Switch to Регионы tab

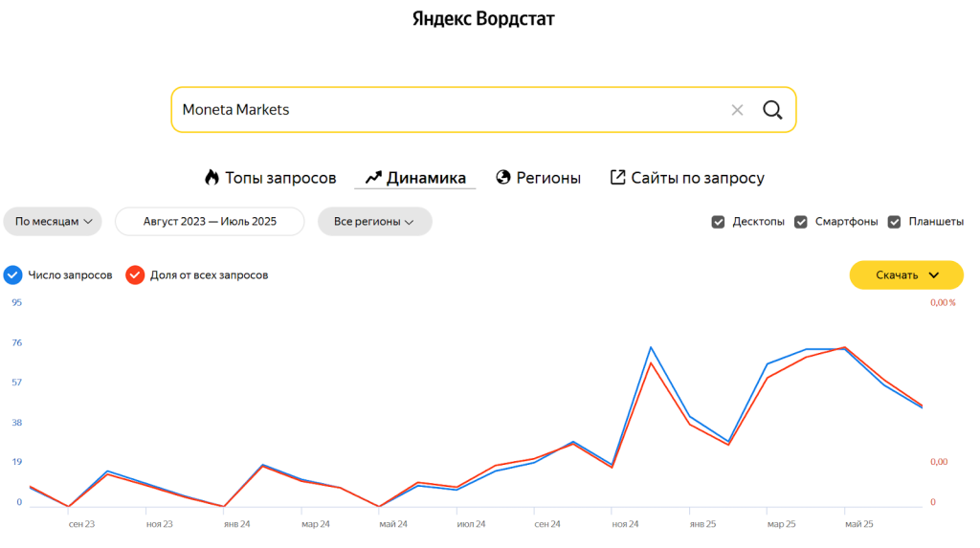click(548, 178)
